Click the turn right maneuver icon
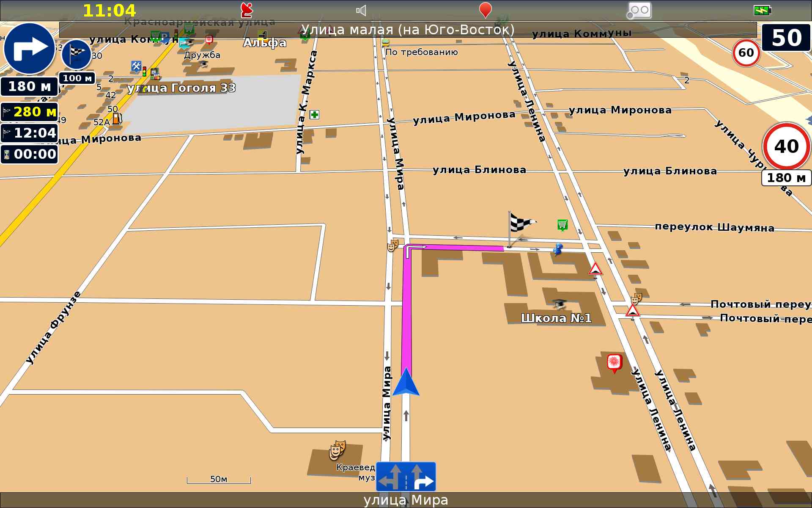Image resolution: width=812 pixels, height=508 pixels. click(29, 49)
